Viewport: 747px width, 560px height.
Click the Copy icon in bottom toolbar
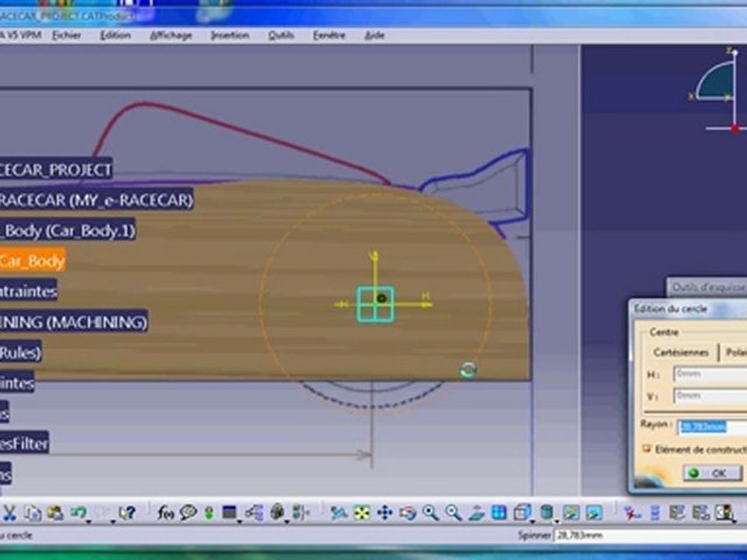33,513
